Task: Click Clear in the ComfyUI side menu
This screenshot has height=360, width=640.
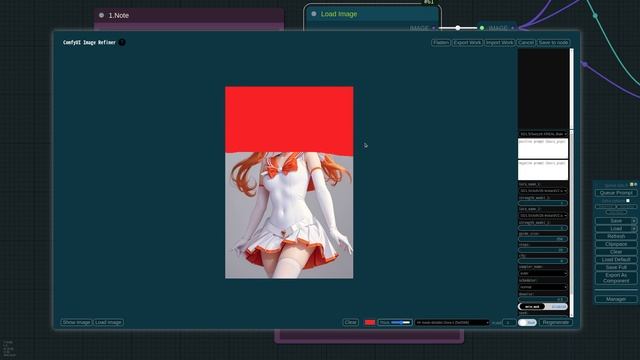Action: pos(616,252)
